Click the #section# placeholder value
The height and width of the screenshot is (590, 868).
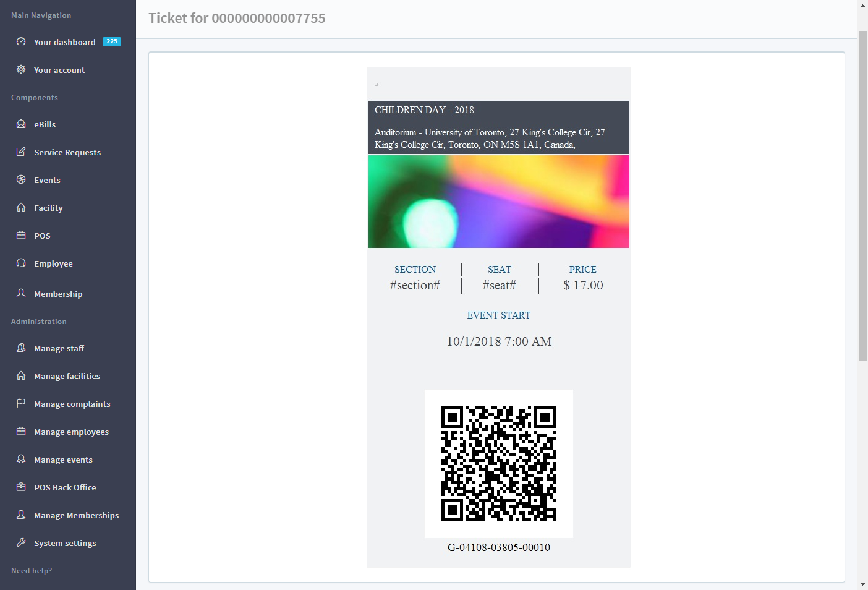[415, 285]
